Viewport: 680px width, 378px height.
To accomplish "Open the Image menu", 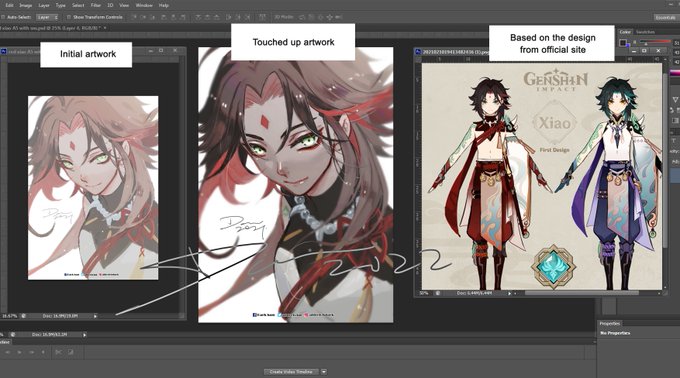I will pos(26,5).
